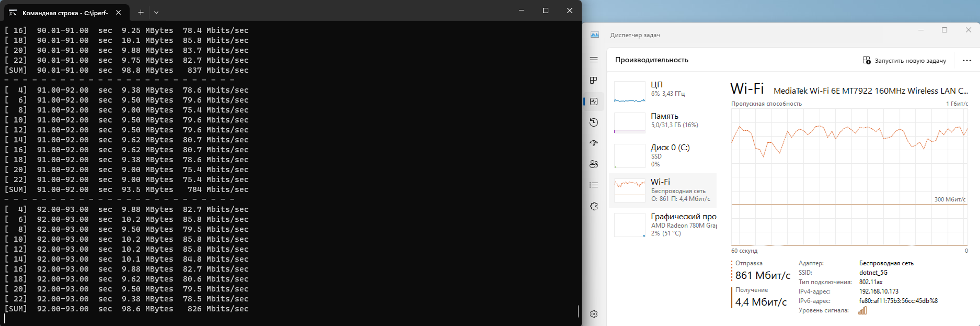Open Startup apps page in Task Manager
The height and width of the screenshot is (326, 980).
click(594, 143)
